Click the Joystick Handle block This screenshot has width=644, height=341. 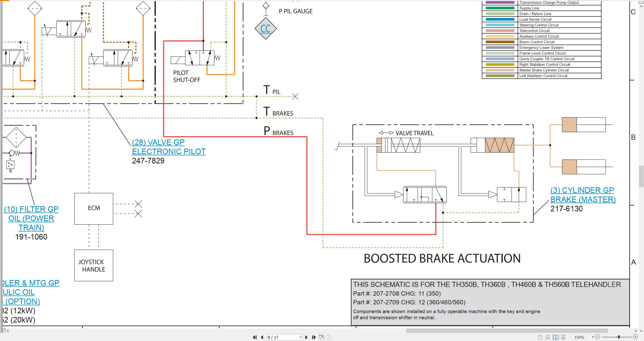[x=94, y=265]
